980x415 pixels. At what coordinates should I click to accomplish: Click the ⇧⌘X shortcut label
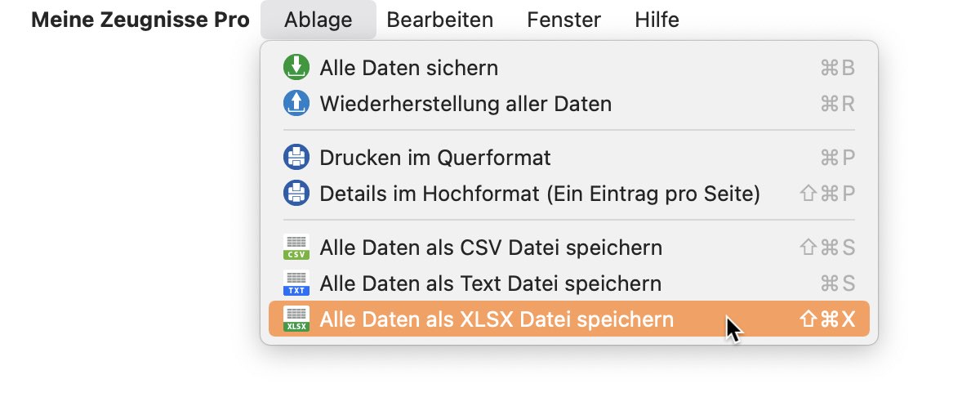827,319
